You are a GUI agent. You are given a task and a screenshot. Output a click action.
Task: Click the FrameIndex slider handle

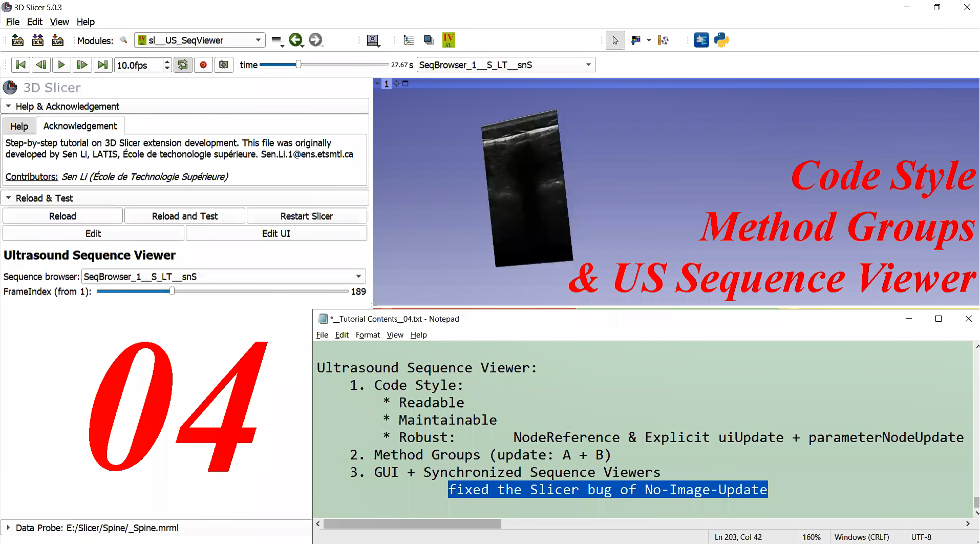coord(172,291)
